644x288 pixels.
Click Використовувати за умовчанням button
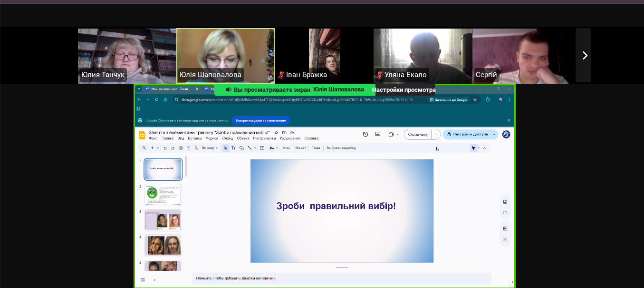tap(261, 120)
